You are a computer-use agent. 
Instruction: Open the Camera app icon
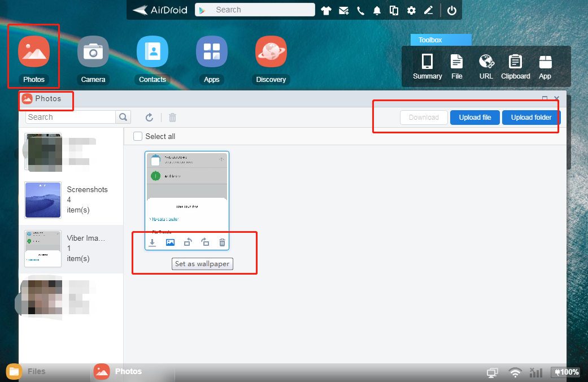pyautogui.click(x=93, y=51)
